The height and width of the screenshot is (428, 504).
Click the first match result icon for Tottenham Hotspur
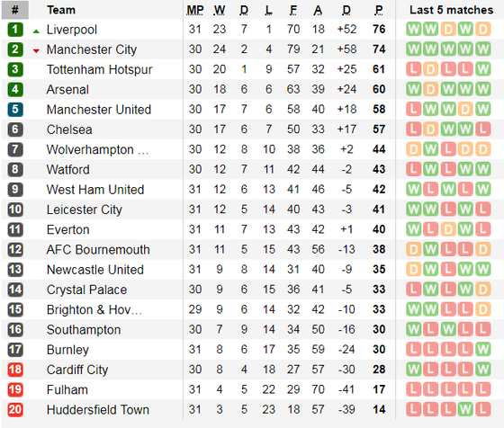(413, 69)
